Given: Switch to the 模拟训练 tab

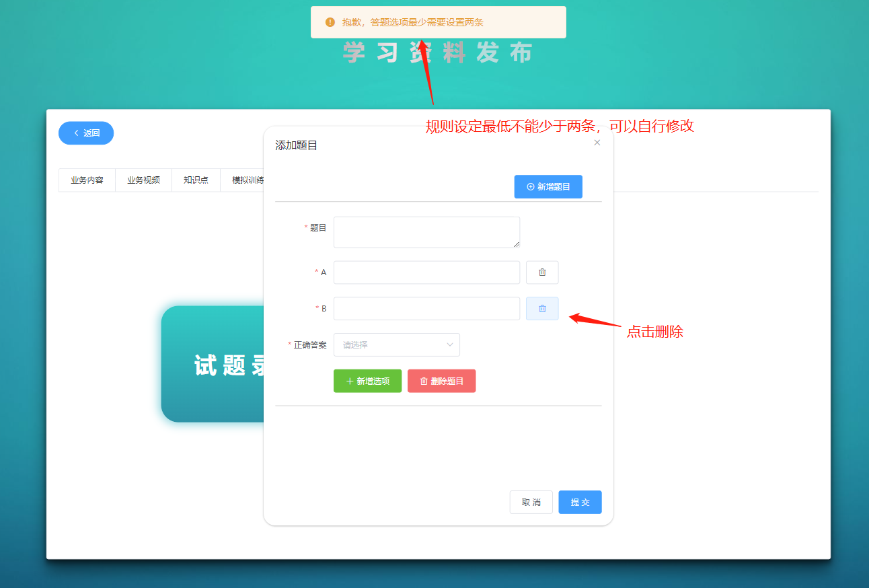Looking at the screenshot, I should [243, 180].
